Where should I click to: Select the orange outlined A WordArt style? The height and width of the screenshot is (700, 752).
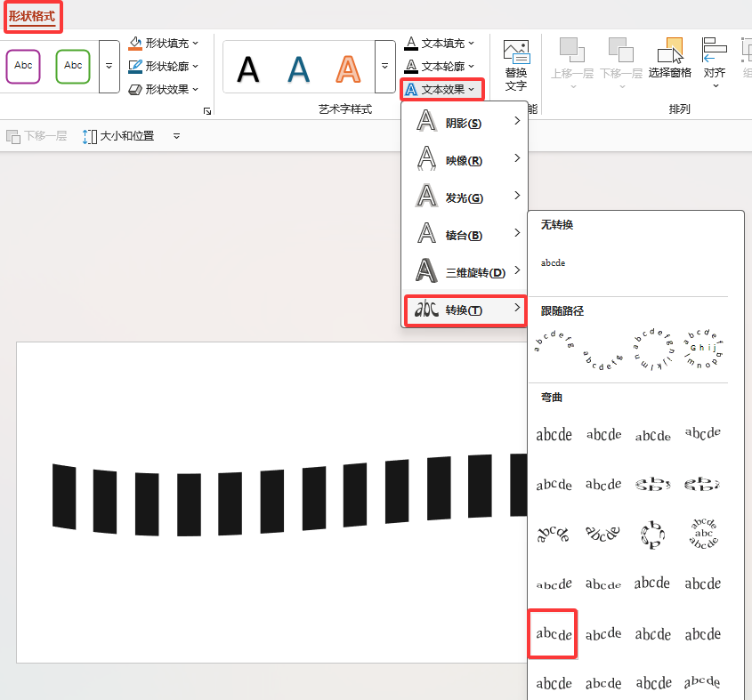click(348, 68)
